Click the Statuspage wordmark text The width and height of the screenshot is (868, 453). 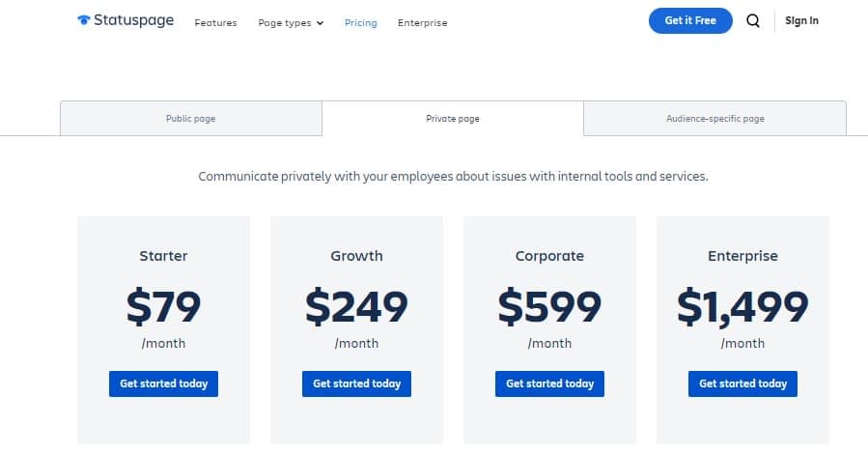coord(133,20)
